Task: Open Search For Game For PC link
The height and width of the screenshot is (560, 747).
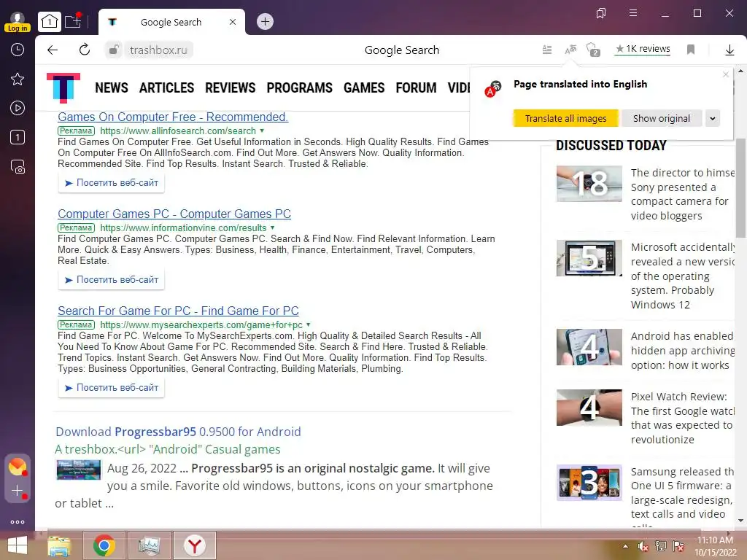Action: pyautogui.click(x=178, y=311)
